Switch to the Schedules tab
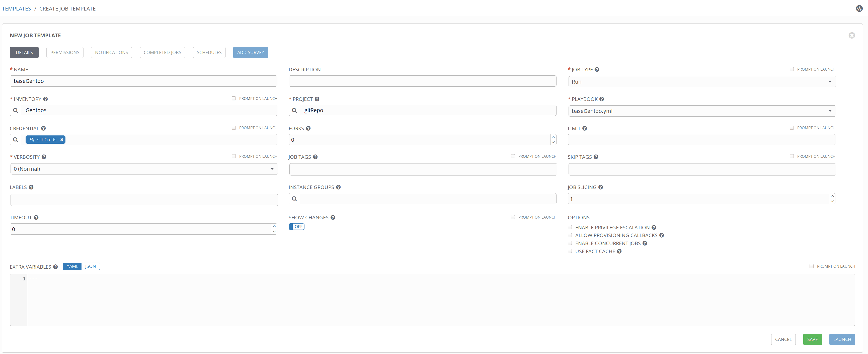 click(x=209, y=52)
